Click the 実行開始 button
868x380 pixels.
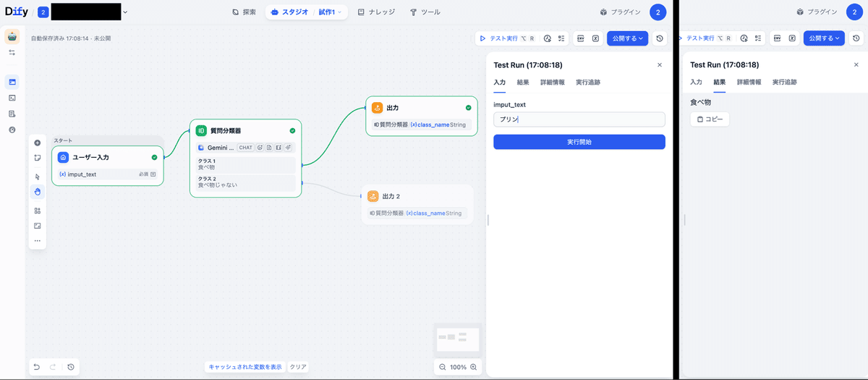point(579,142)
